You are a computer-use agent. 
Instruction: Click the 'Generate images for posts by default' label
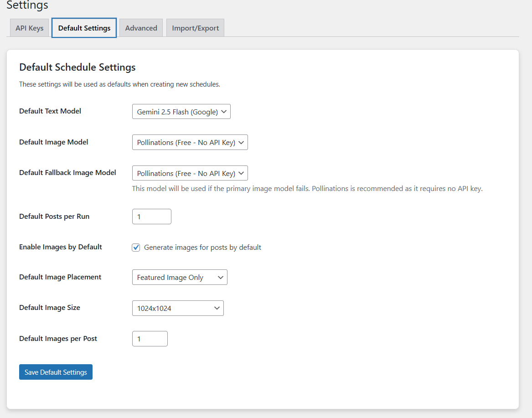(202, 248)
